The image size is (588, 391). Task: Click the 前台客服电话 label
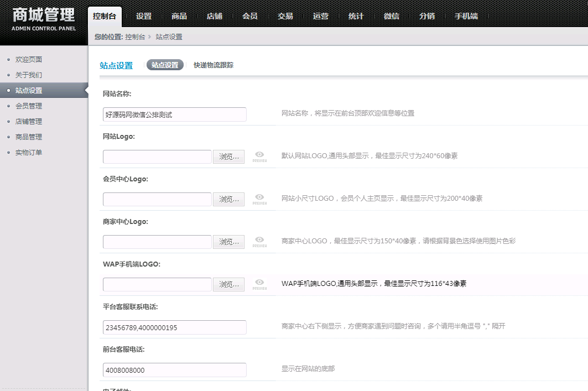point(124,350)
